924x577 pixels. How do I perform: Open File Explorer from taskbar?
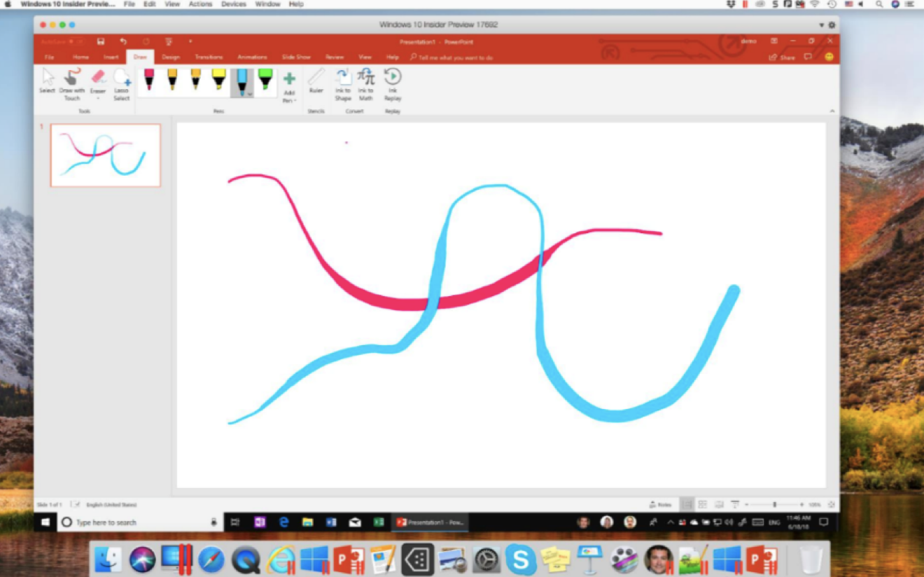click(x=307, y=522)
